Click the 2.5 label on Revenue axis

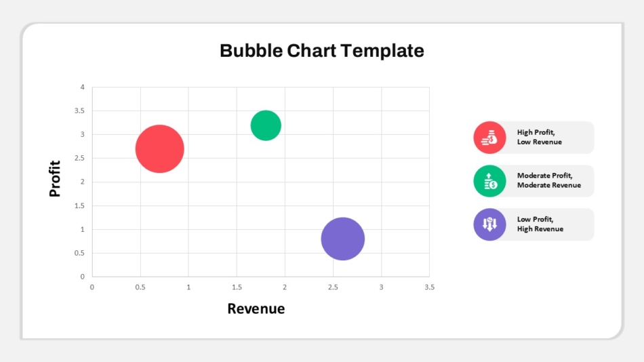[x=333, y=287]
